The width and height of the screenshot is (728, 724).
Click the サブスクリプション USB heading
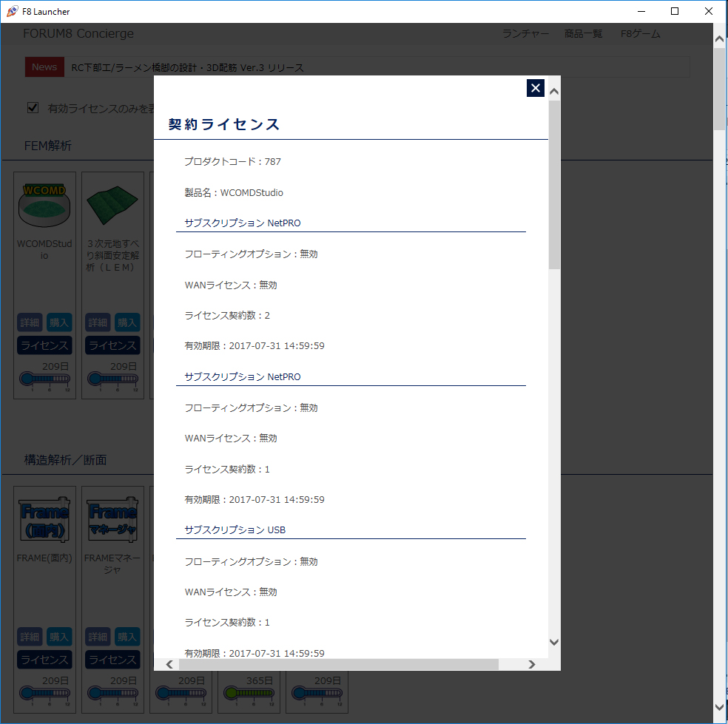click(235, 530)
